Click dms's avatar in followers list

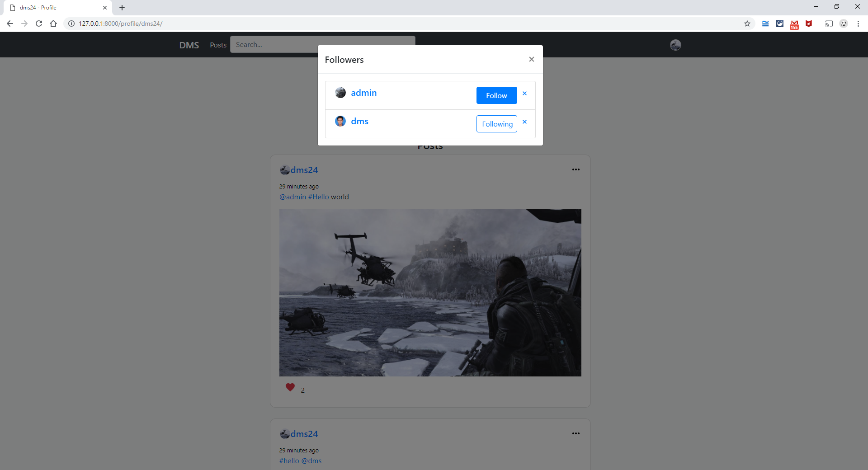tap(340, 121)
